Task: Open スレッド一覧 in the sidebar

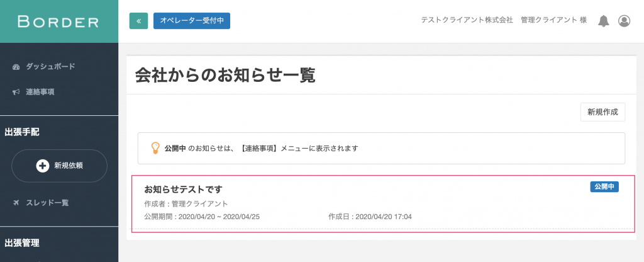Action: coord(47,203)
